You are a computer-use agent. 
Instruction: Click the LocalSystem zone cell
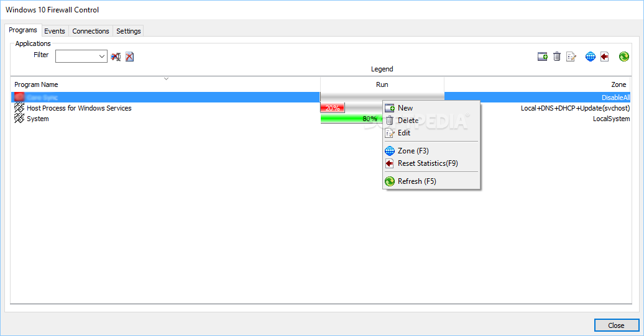[x=611, y=119]
